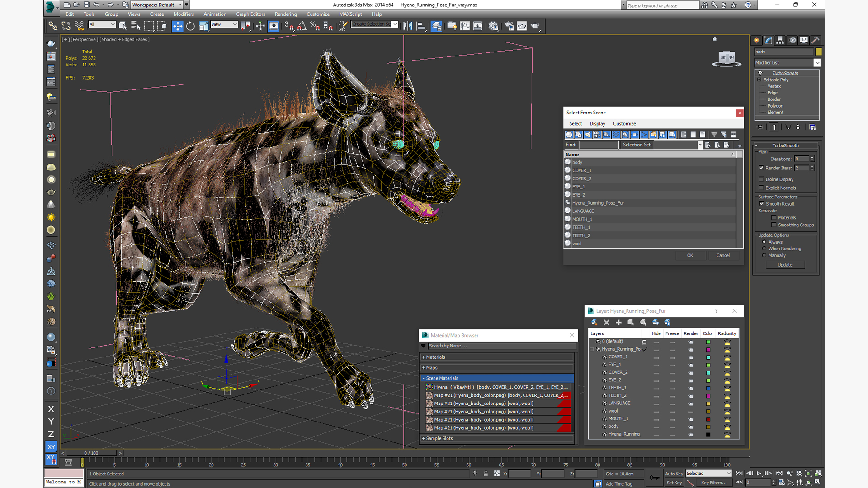
Task: Click the Auto Key button
Action: tap(674, 474)
